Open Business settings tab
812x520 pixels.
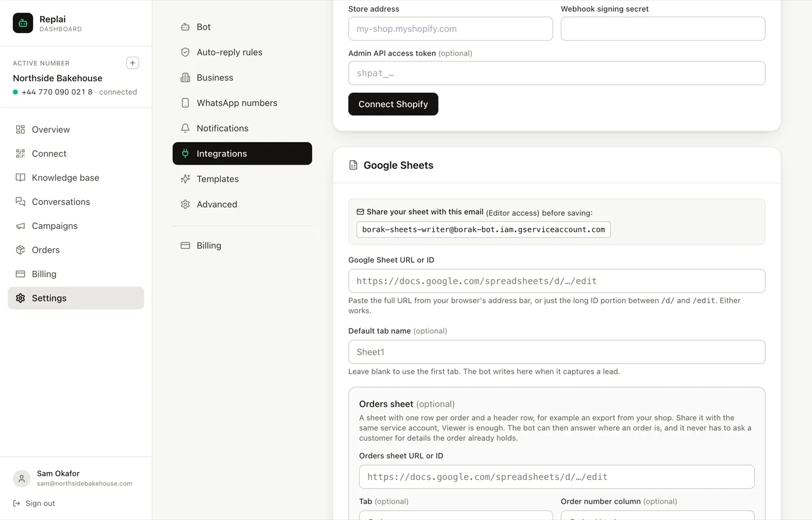click(242, 78)
